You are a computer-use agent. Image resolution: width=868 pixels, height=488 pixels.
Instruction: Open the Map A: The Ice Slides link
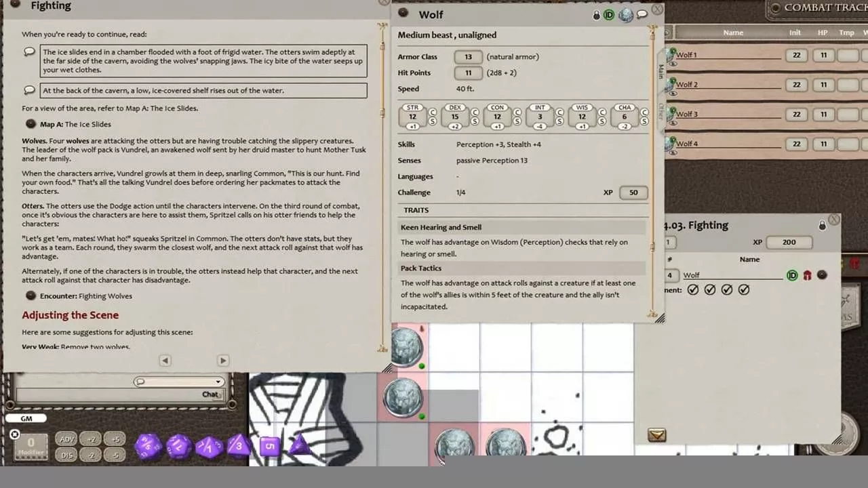(x=31, y=124)
